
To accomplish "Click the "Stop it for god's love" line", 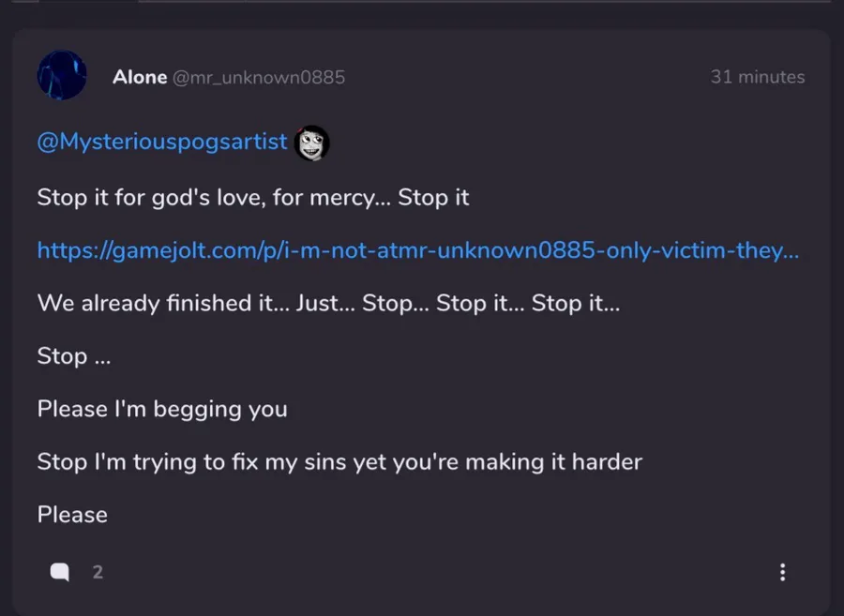I will coord(253,198).
